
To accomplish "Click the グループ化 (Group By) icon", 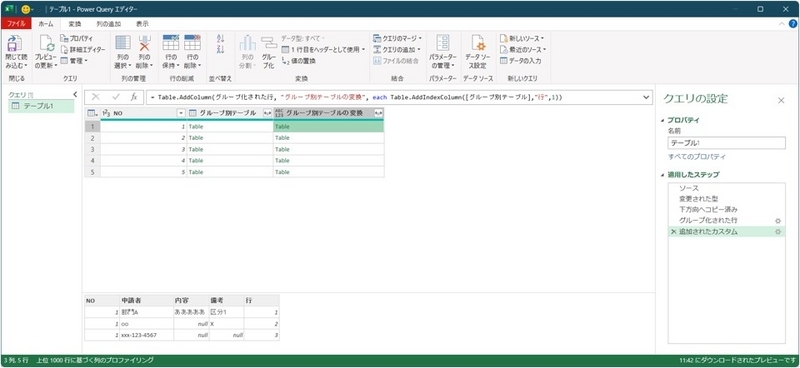I will (x=268, y=43).
